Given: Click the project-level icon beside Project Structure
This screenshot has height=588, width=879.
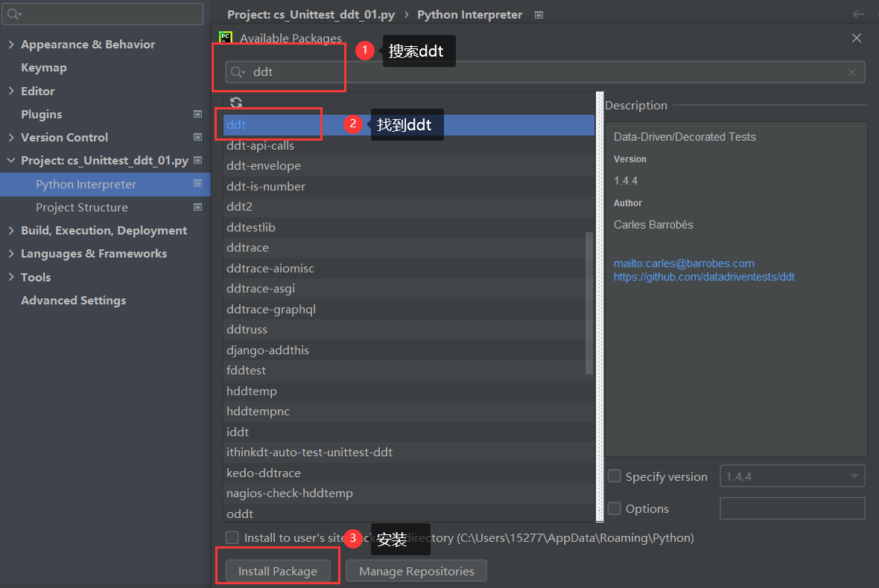Looking at the screenshot, I should [197, 208].
